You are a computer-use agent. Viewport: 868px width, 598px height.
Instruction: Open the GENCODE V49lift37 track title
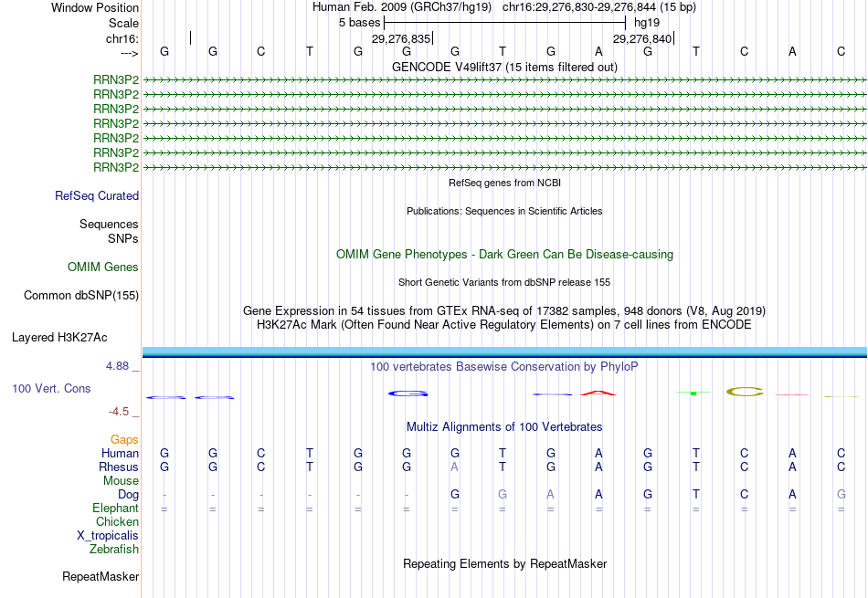click(x=504, y=67)
